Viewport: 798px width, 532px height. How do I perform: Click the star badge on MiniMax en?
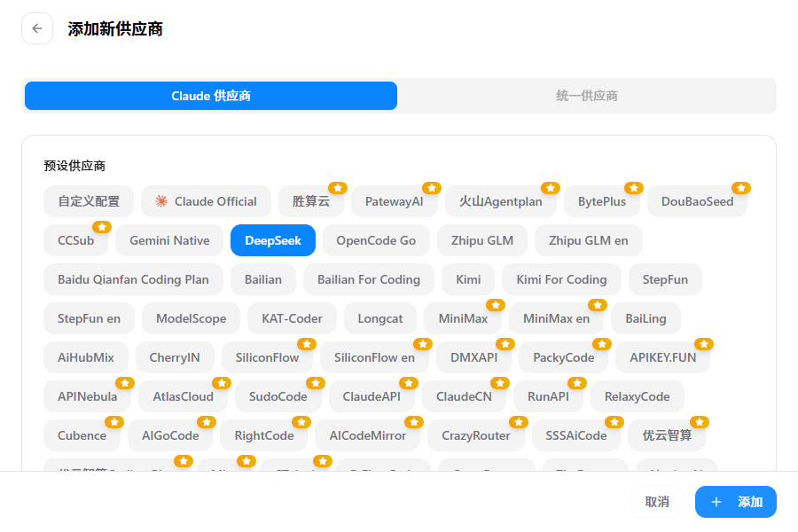click(x=598, y=305)
